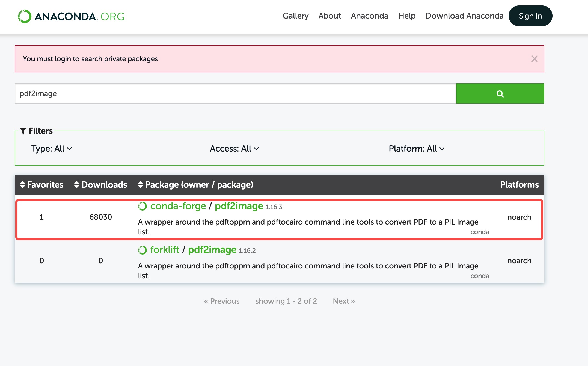The width and height of the screenshot is (588, 366).
Task: Focus the pdf2image search field
Action: [x=235, y=93]
